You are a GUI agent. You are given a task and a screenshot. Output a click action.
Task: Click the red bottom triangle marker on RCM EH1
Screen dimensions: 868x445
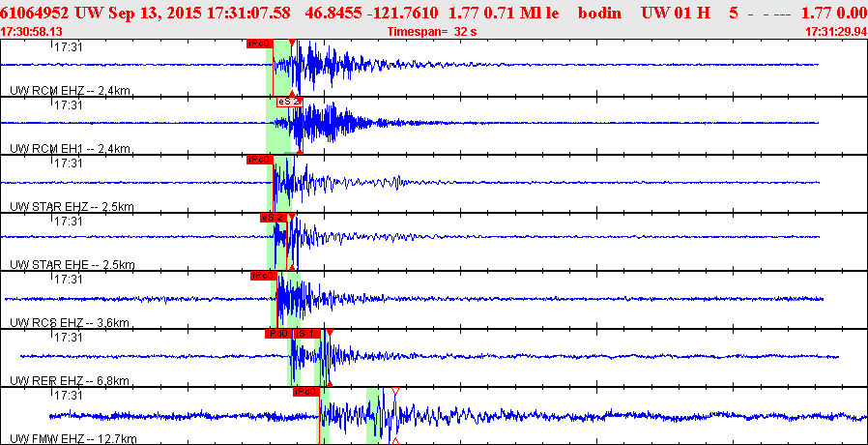(x=300, y=151)
